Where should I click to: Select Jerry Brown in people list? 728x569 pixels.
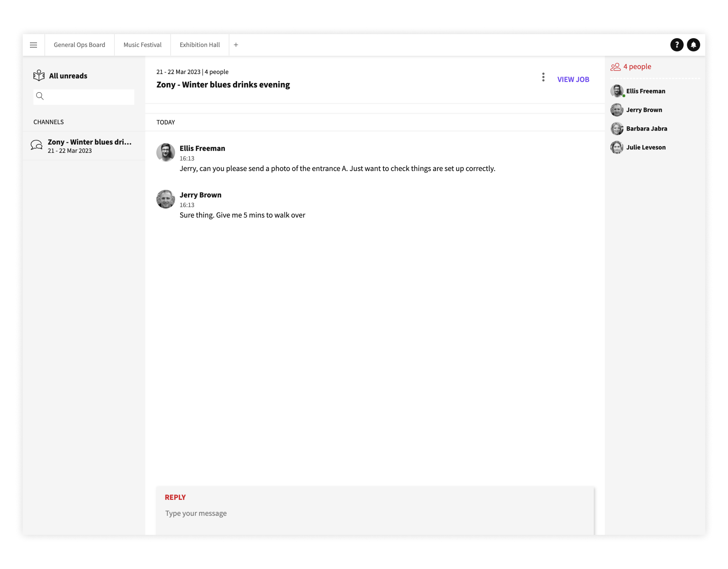[x=644, y=110]
